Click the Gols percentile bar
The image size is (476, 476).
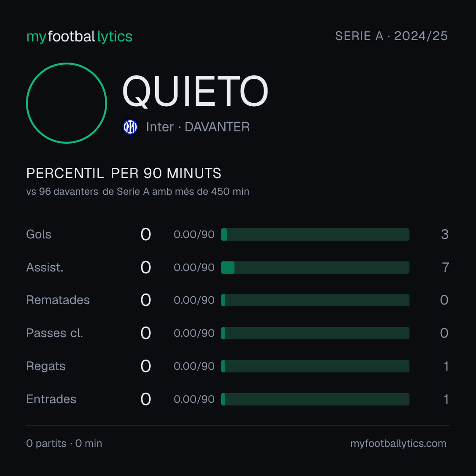pyautogui.click(x=315, y=234)
